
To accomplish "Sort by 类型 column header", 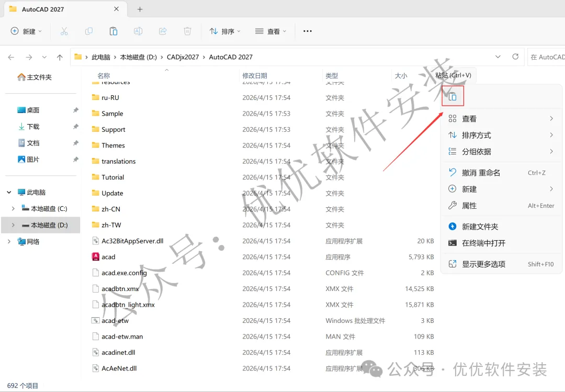I will pyautogui.click(x=332, y=76).
